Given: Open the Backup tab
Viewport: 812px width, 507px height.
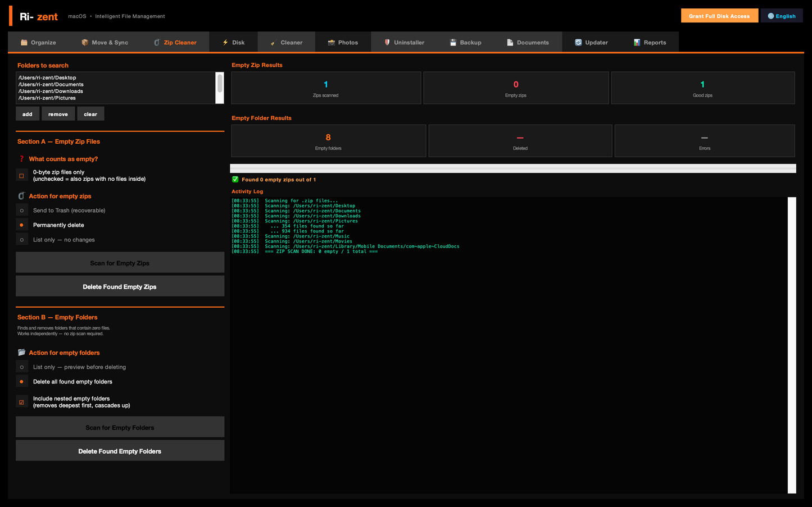Looking at the screenshot, I should (466, 42).
